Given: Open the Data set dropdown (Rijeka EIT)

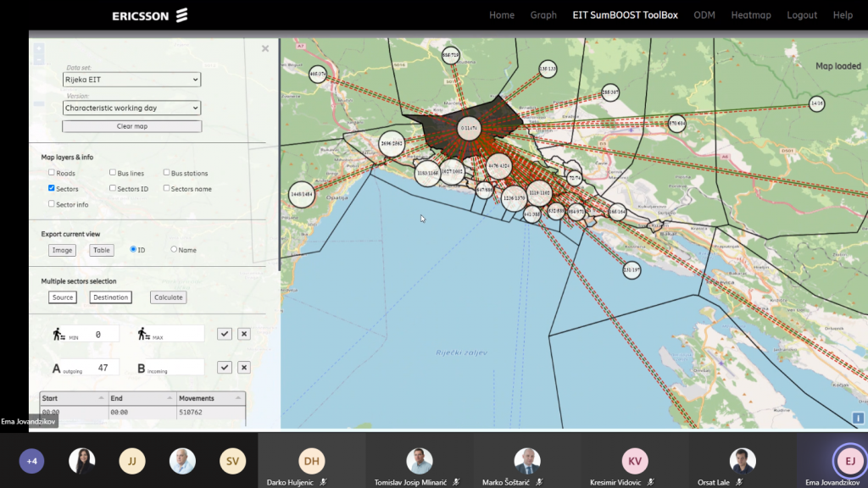Looking at the screenshot, I should coord(131,80).
